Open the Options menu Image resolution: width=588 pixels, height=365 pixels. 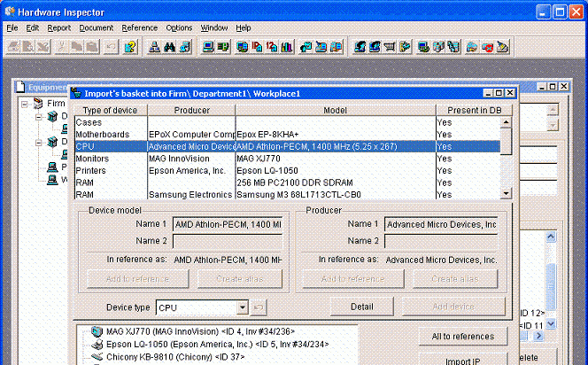click(179, 27)
